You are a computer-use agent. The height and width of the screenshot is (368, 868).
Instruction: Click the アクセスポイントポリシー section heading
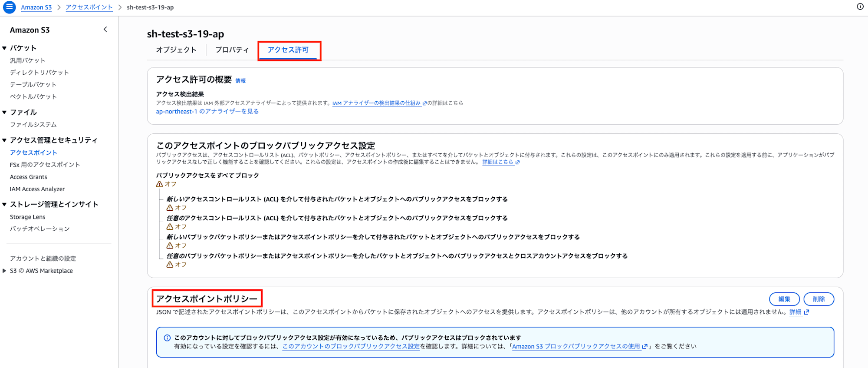[207, 299]
